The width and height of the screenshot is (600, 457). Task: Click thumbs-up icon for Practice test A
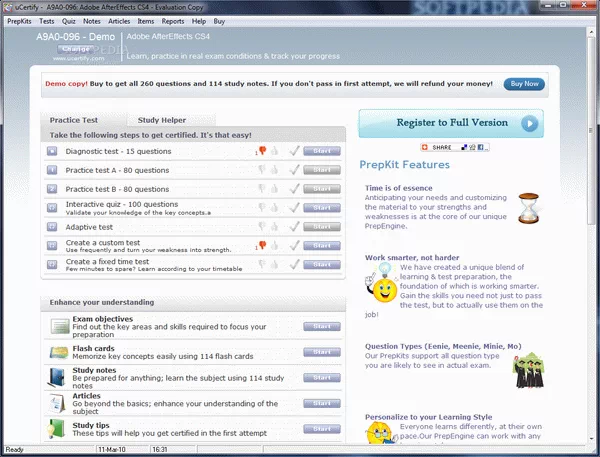[x=274, y=170]
